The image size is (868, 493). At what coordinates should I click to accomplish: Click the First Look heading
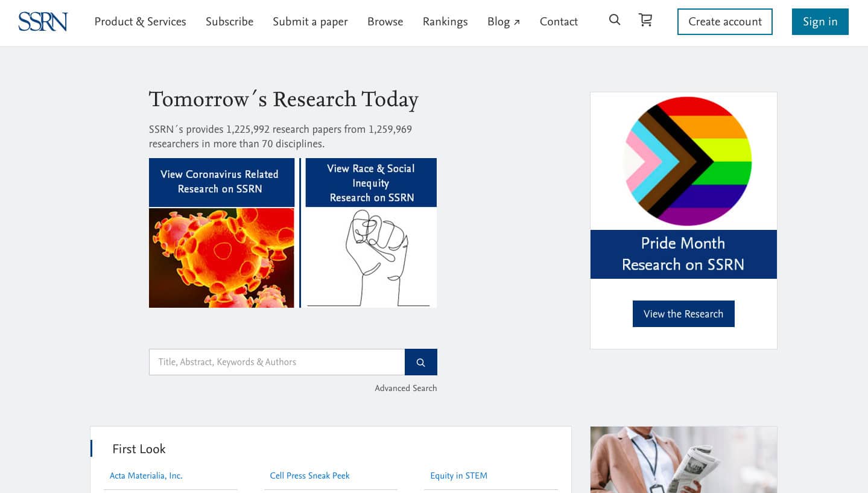[x=139, y=449]
